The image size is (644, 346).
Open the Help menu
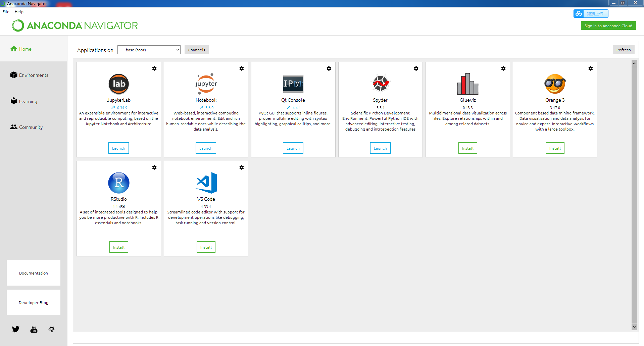coord(19,12)
